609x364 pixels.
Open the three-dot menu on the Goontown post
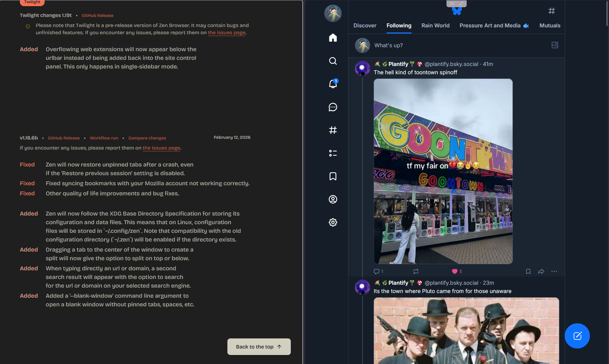tap(554, 271)
